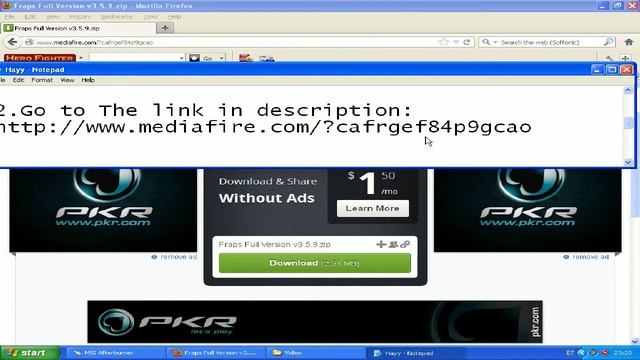This screenshot has width=640, height=360.
Task: Click the add icon next to Fraps file
Action: (x=381, y=244)
